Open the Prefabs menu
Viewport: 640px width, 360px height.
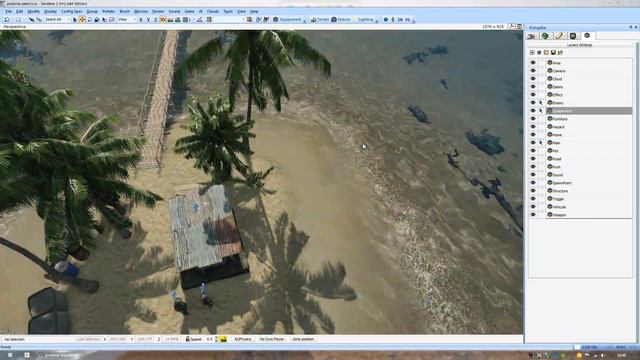click(109, 11)
